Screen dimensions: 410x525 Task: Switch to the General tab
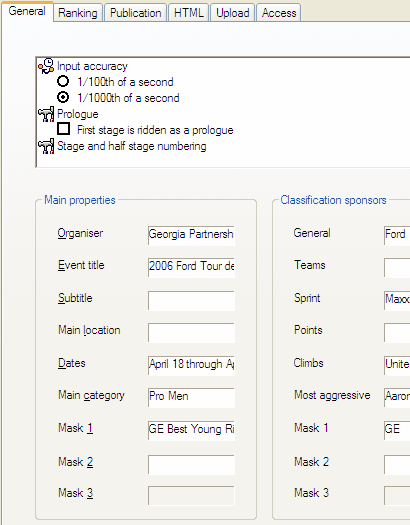point(27,11)
